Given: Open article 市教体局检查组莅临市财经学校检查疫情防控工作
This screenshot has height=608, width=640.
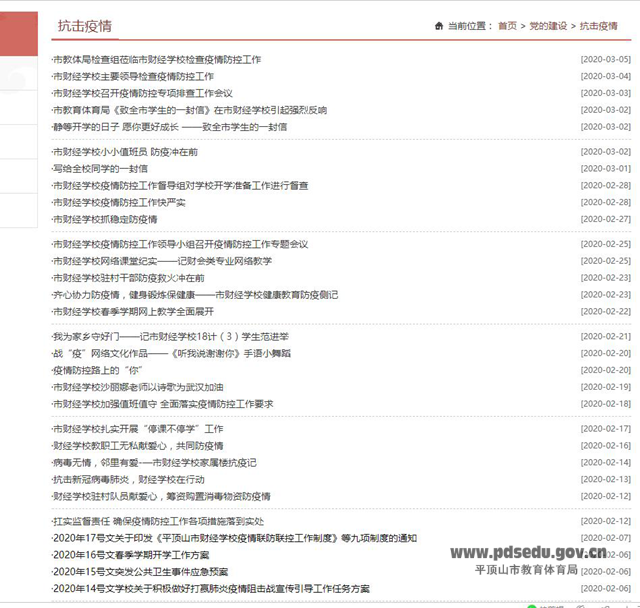Looking at the screenshot, I should tap(157, 60).
